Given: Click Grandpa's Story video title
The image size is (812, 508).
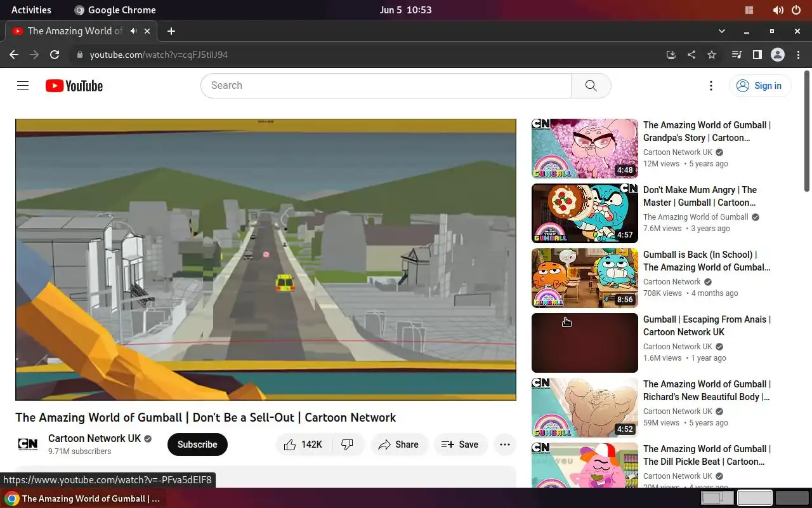Looking at the screenshot, I should click(x=707, y=131).
